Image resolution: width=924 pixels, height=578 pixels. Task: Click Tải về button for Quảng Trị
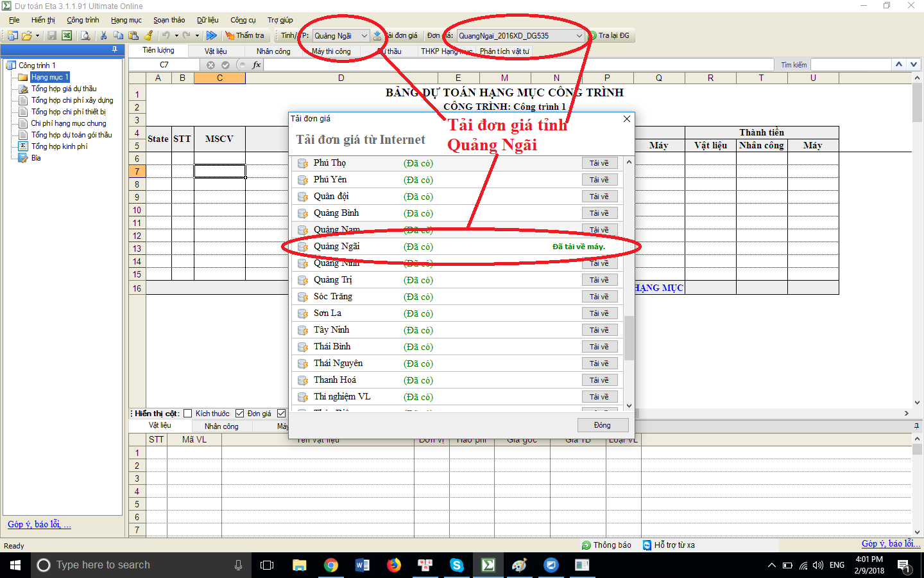tap(599, 280)
